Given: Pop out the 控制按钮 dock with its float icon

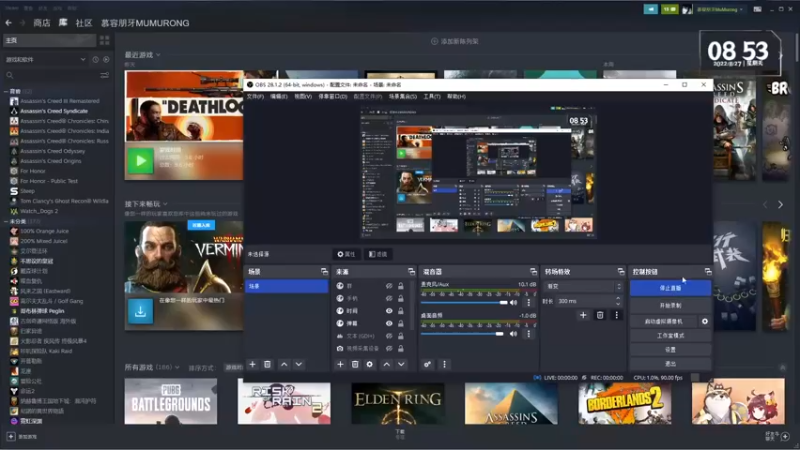Looking at the screenshot, I should click(708, 271).
